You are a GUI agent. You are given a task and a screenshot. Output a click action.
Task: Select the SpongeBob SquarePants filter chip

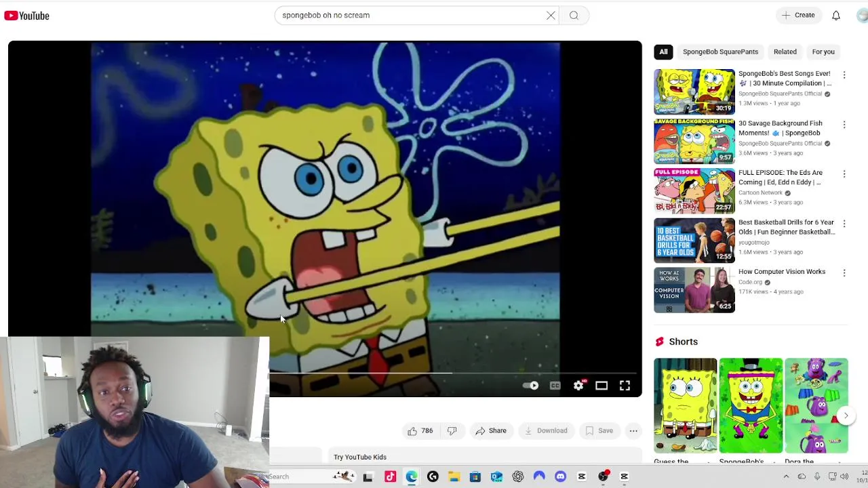click(720, 52)
